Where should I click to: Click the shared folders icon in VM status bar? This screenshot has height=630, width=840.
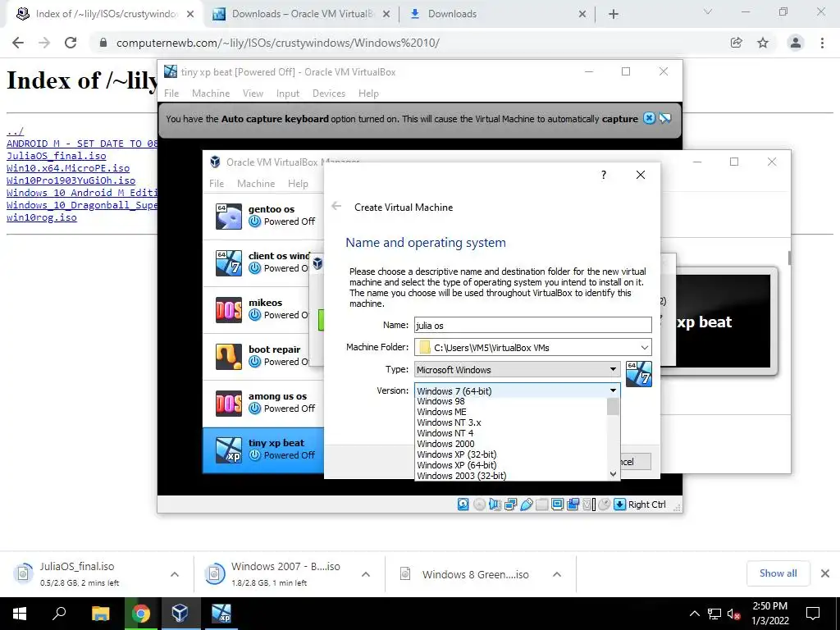tap(541, 504)
